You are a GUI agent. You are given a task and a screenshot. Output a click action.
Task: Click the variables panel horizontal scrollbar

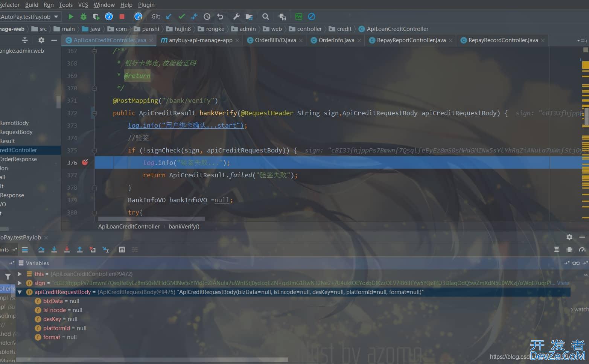[152, 359]
